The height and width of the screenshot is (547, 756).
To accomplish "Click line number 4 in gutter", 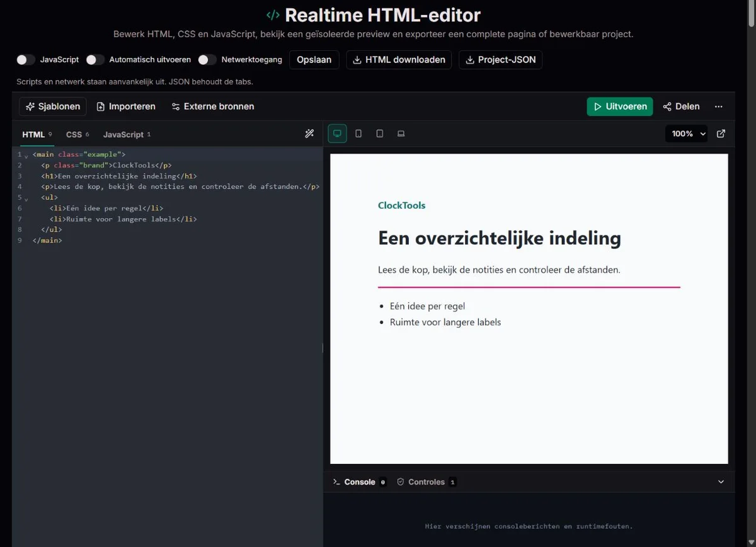I will pos(20,187).
